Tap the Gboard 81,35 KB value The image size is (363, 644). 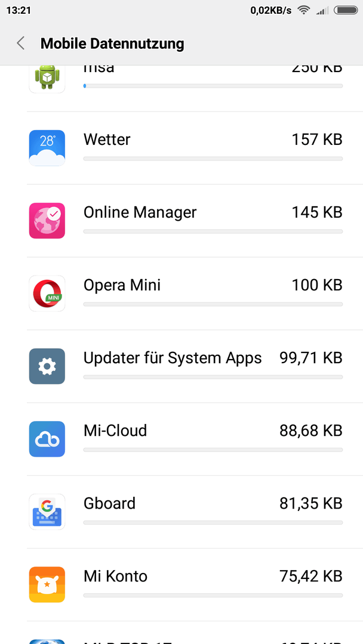[x=311, y=503]
